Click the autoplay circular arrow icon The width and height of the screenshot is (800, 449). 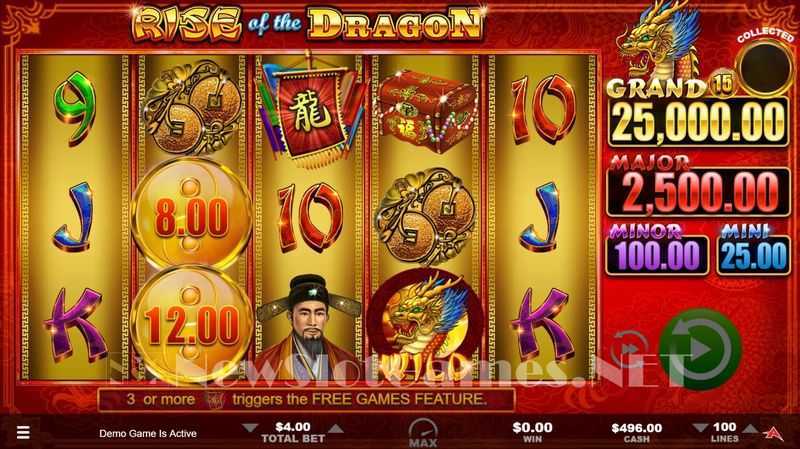tap(631, 349)
